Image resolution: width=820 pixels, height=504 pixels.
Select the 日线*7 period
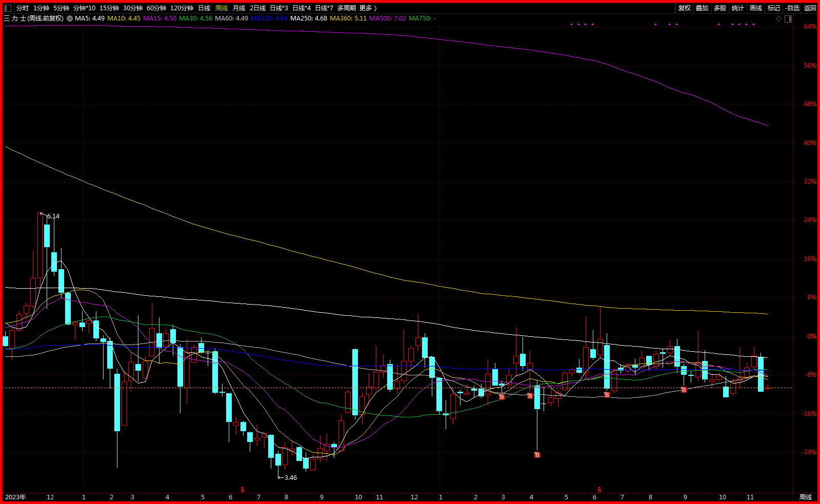tap(324, 8)
